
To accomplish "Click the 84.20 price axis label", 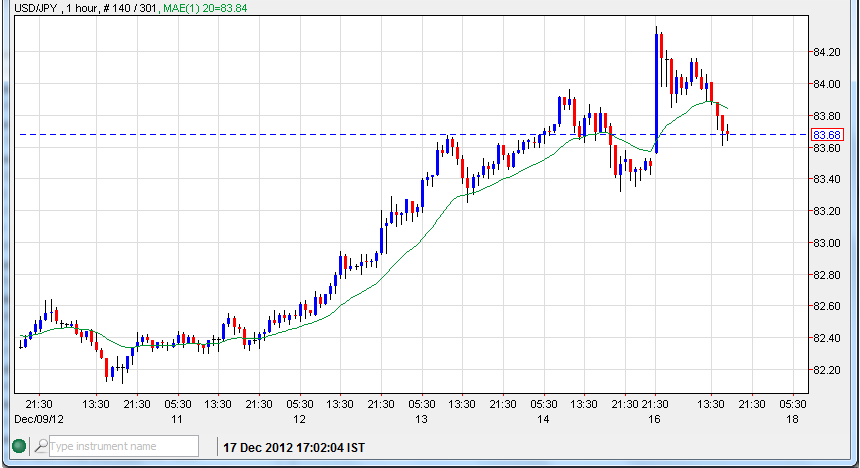I will point(827,52).
